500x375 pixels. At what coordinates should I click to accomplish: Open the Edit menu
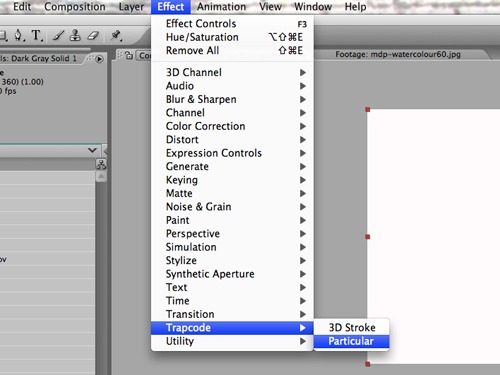point(22,7)
